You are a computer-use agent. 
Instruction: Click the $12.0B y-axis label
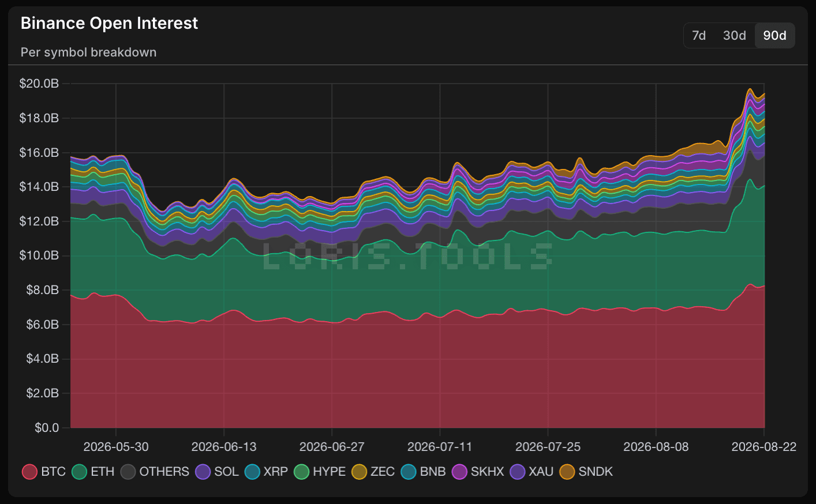(x=39, y=221)
